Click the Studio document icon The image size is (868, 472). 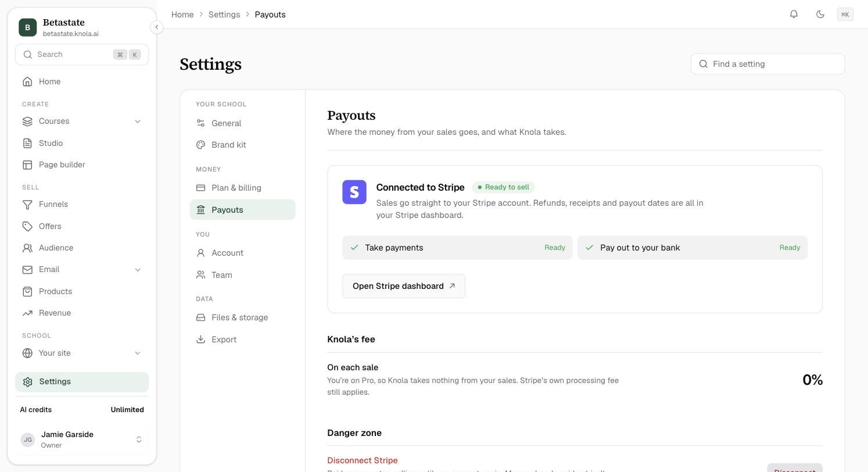point(27,143)
